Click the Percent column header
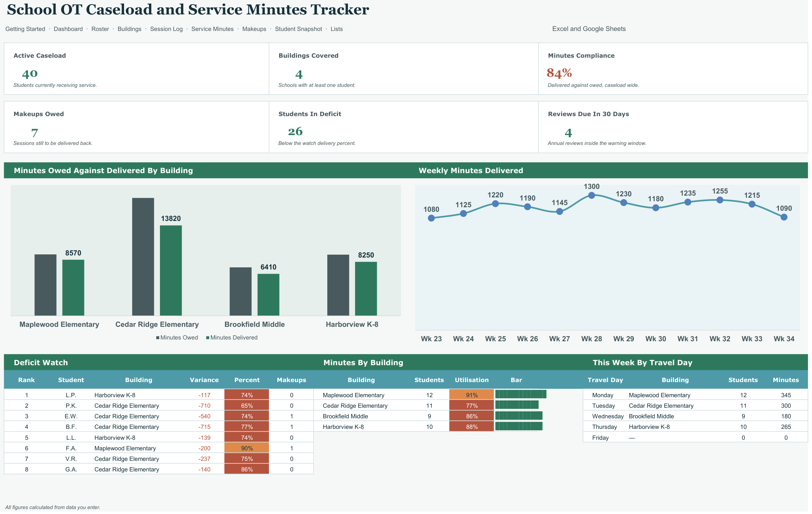The height and width of the screenshot is (514, 812). click(x=247, y=380)
